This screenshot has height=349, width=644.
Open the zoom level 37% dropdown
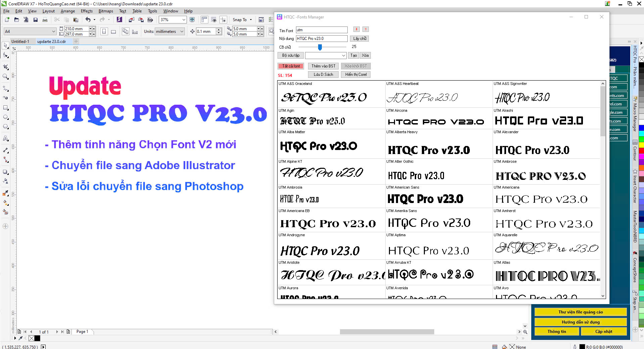pyautogui.click(x=184, y=20)
